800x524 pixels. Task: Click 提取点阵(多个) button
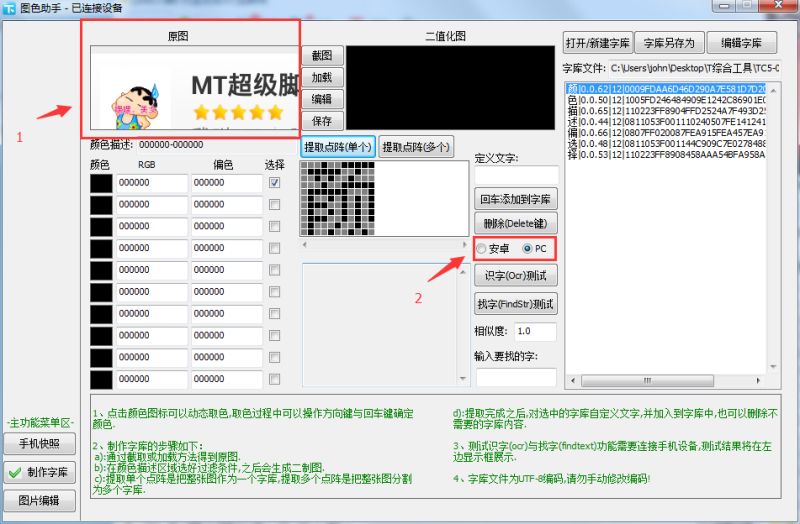[x=416, y=147]
